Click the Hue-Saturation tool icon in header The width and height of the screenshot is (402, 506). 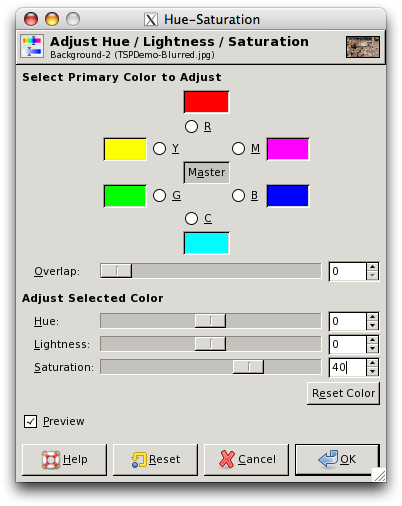click(x=32, y=46)
